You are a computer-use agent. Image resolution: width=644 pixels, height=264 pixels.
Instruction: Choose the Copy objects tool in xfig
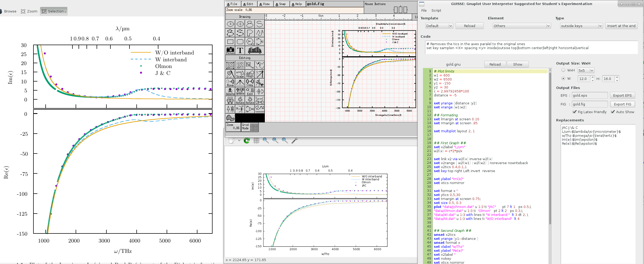point(250,83)
